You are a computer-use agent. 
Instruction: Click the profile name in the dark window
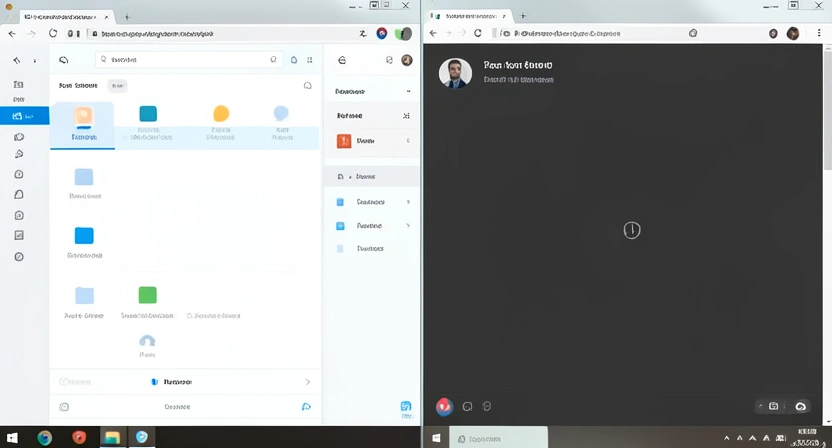518,65
